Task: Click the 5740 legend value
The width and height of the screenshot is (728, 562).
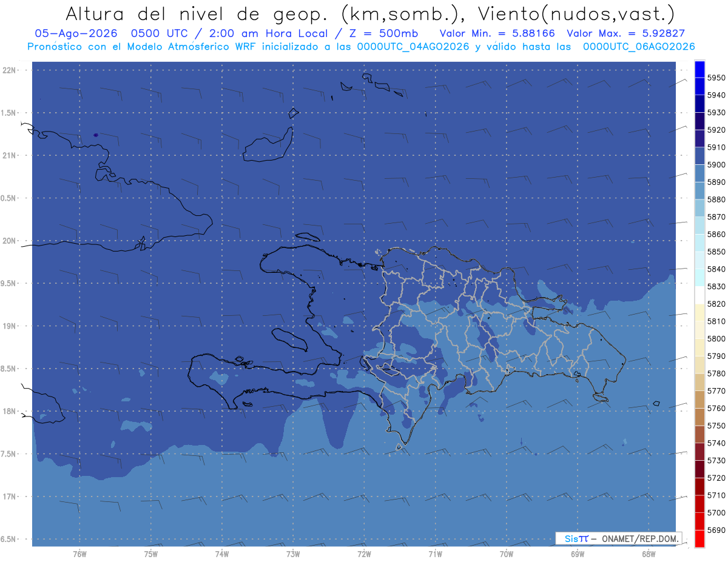Action: point(716,443)
